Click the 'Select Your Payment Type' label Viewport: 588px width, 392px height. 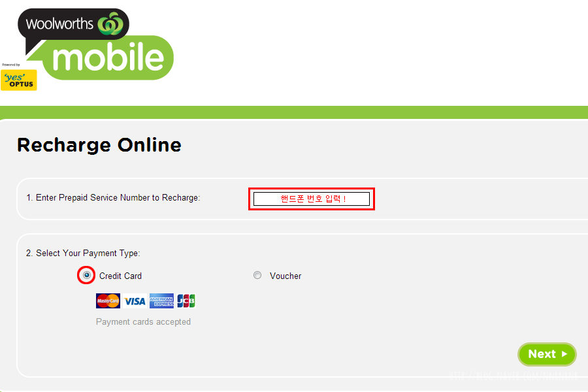[83, 253]
